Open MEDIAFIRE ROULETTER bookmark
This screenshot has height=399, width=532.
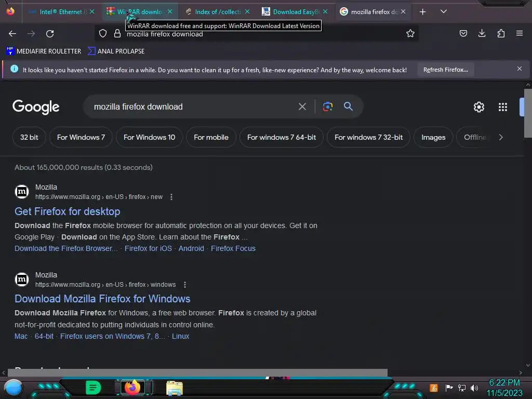44,51
